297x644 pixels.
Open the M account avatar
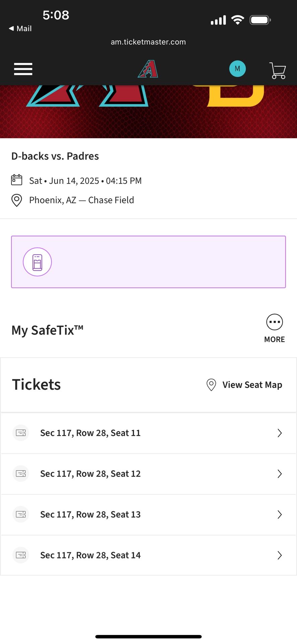237,69
